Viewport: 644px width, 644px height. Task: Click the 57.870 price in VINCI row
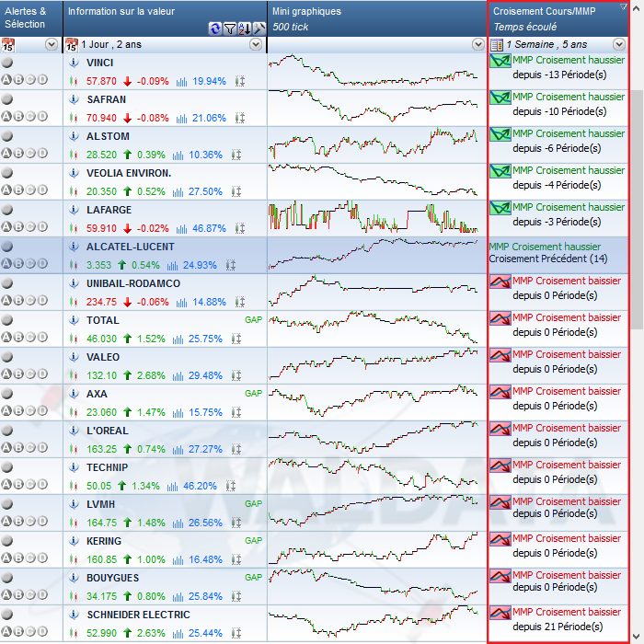(101, 81)
